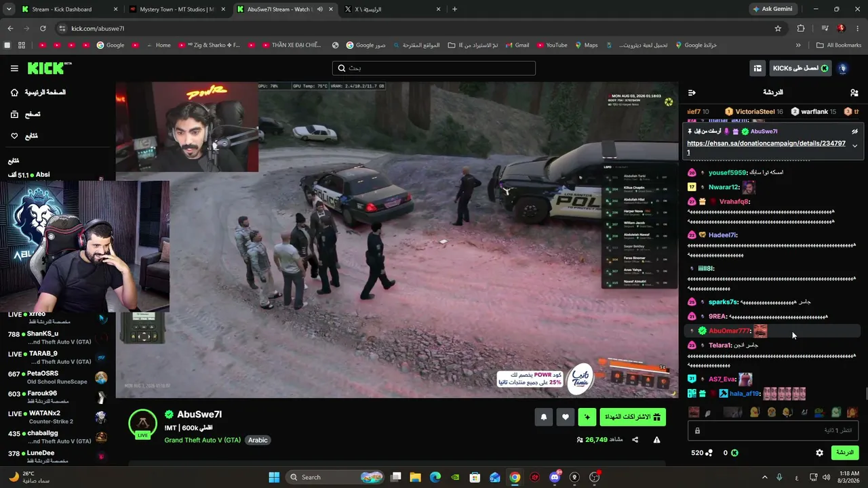Open the Kick hamburger sidebar menu
This screenshot has width=868, height=488.
click(14, 68)
